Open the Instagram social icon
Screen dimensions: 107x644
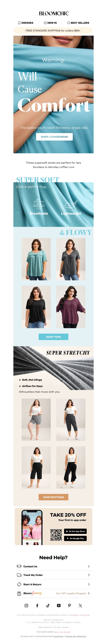26,605
